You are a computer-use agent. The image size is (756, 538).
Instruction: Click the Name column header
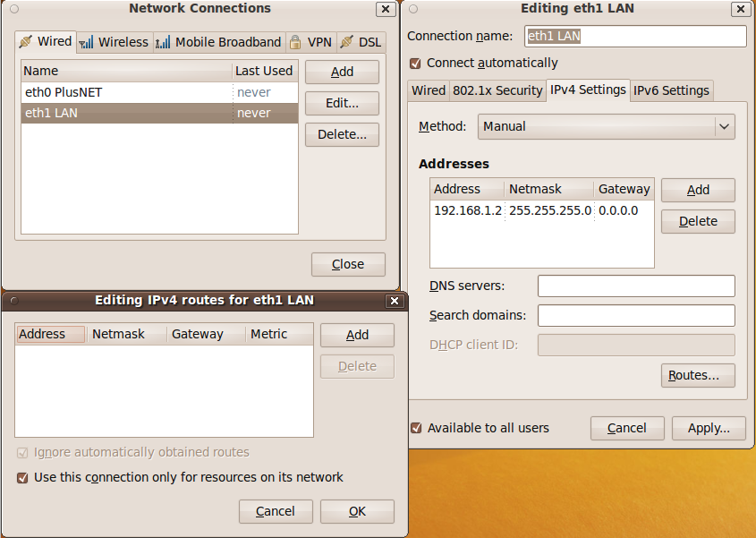[x=127, y=71]
